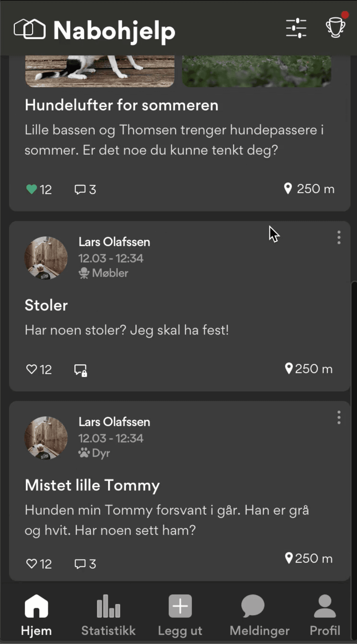Open comments on Hundelufter for sommeren post
Image resolution: width=357 pixels, height=644 pixels.
point(80,190)
